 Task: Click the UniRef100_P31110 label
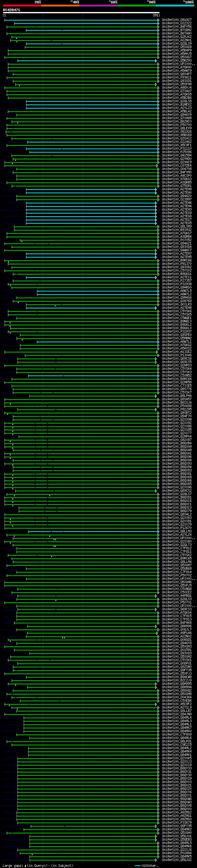177,149
